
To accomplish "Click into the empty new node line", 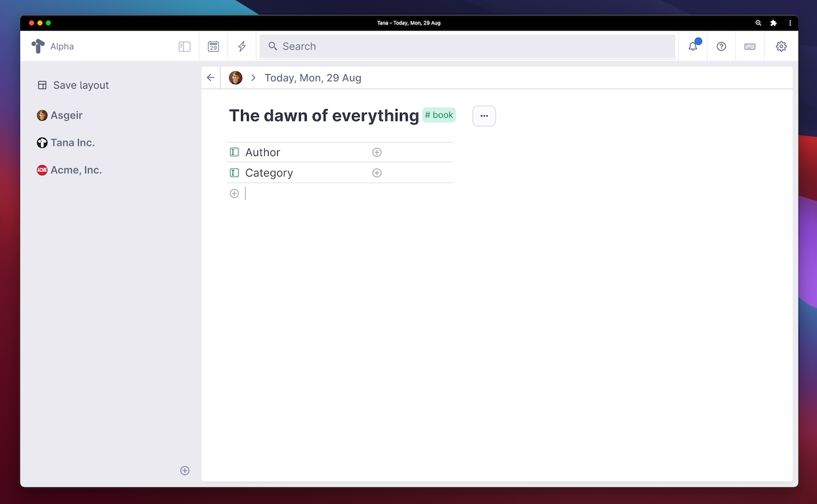I will point(348,194).
